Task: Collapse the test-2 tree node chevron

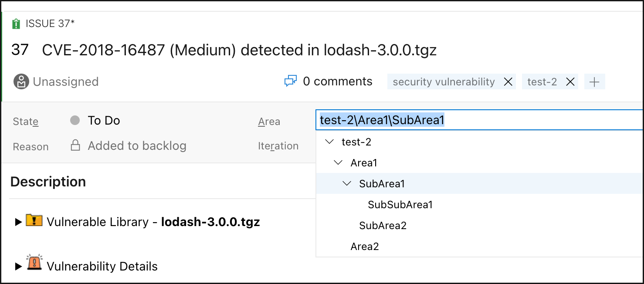Action: (330, 142)
